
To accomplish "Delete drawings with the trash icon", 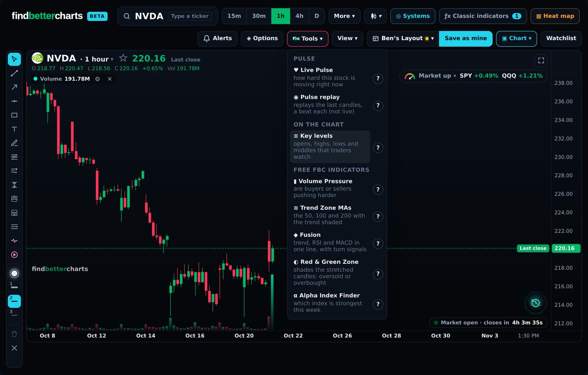I will (x=14, y=334).
